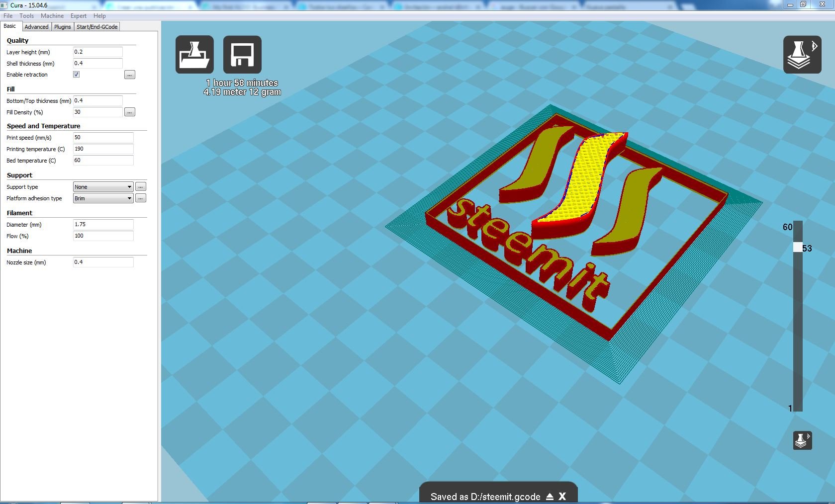Open the Machine menu
835x504 pixels.
(x=52, y=16)
